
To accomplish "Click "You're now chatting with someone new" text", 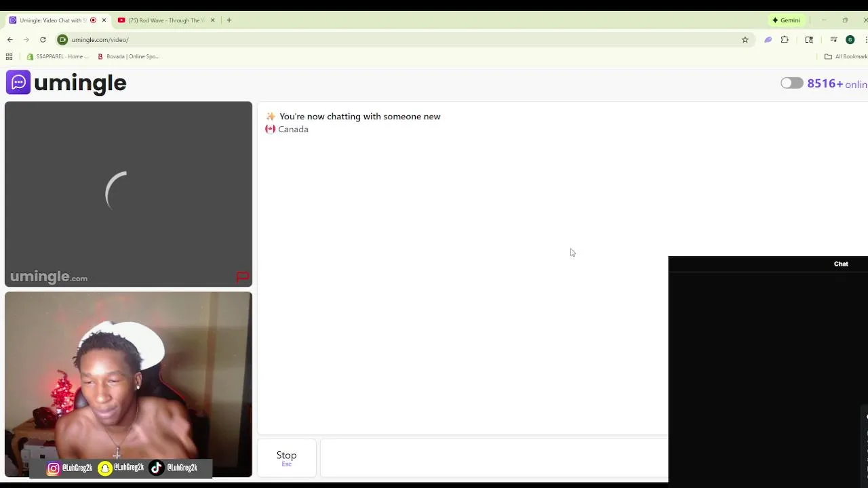I will click(360, 117).
